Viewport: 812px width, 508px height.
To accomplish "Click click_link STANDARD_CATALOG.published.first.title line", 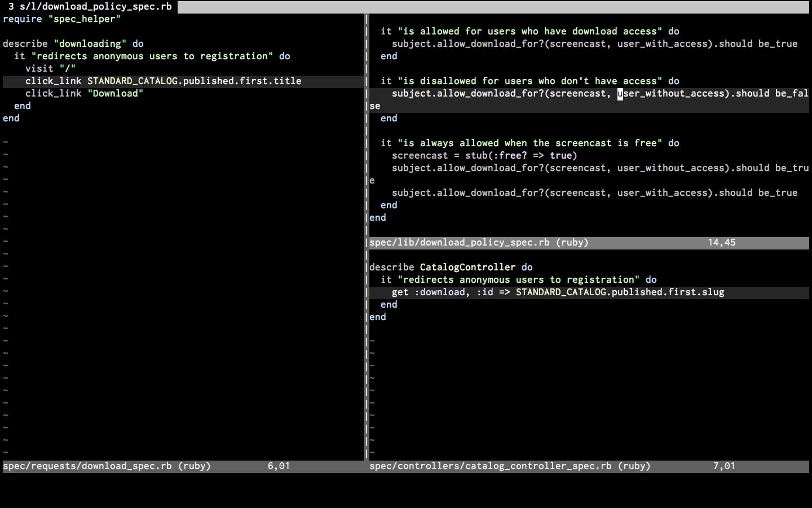I will 164,81.
